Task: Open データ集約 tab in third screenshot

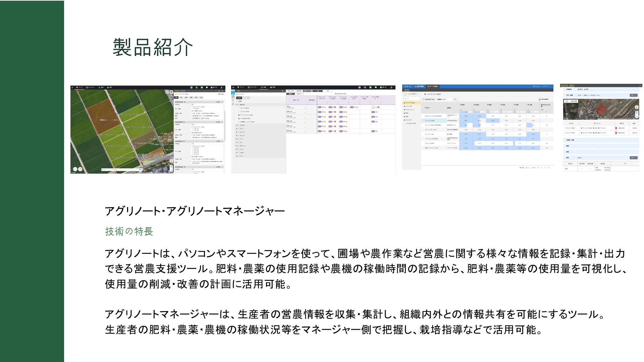Action: (433, 86)
